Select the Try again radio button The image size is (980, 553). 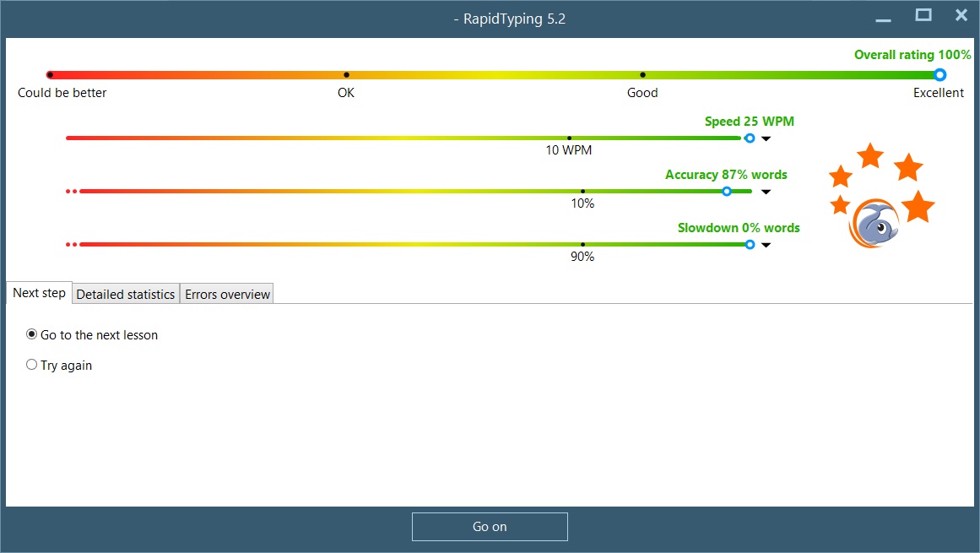pos(32,365)
